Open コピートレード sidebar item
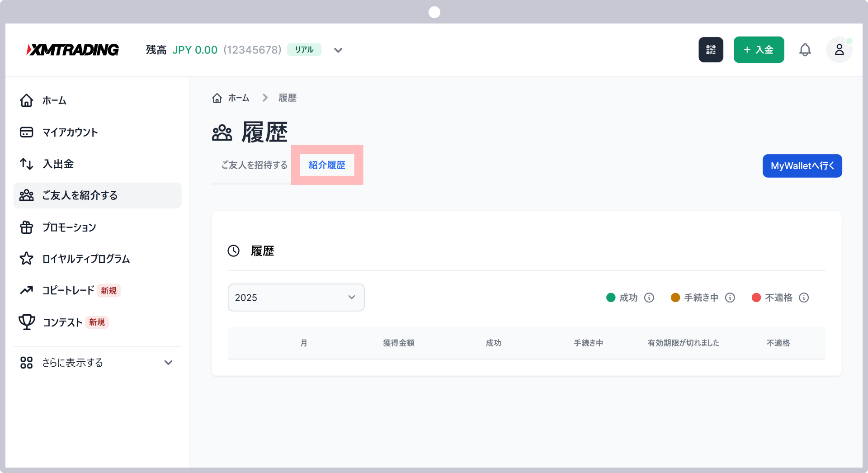 [68, 290]
